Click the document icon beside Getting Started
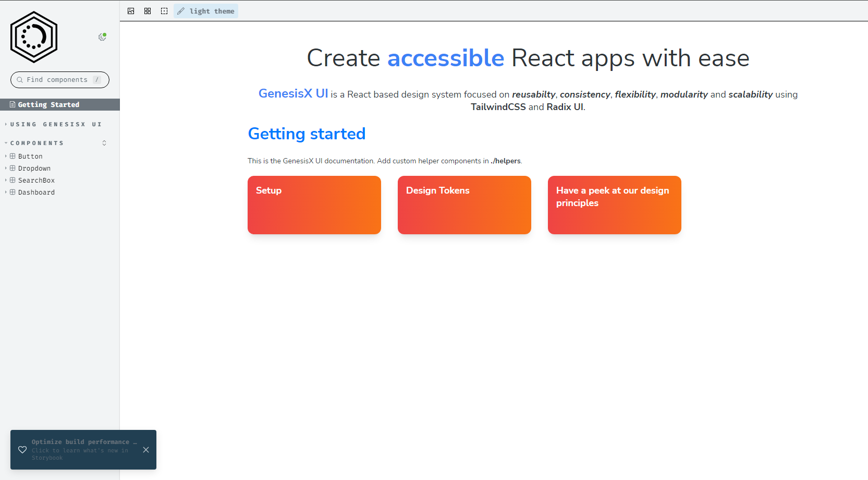This screenshot has height=480, width=868. (x=13, y=105)
